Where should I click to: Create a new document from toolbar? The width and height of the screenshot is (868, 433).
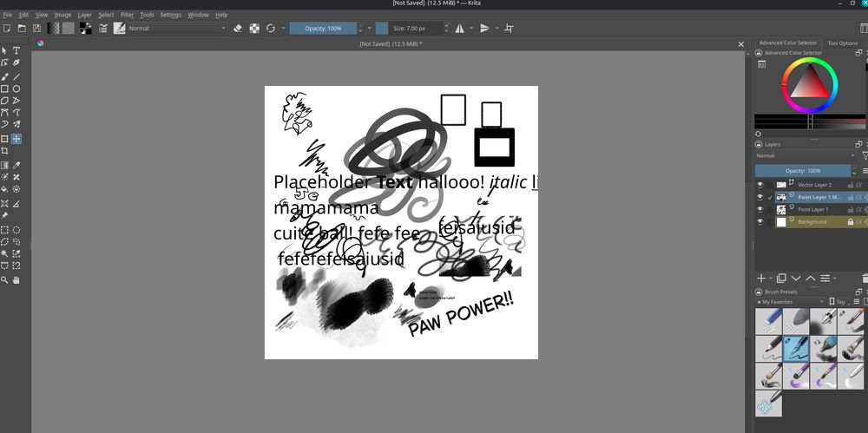[x=7, y=29]
